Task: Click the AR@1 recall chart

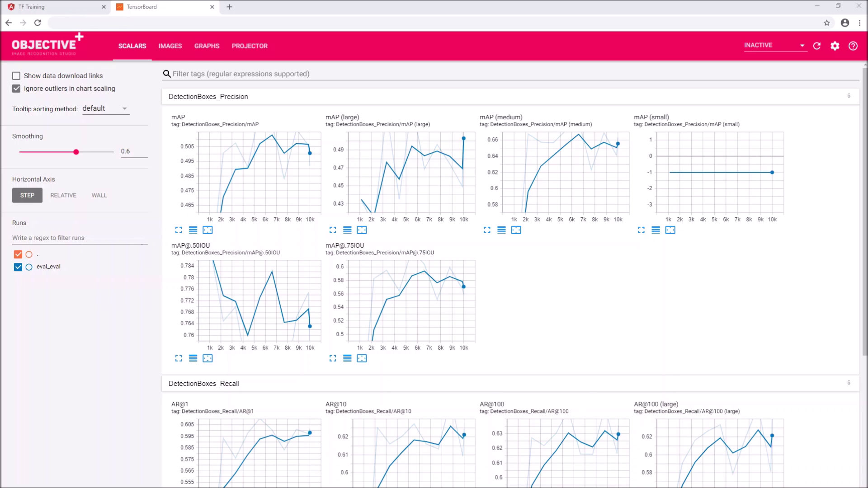Action: [x=259, y=453]
